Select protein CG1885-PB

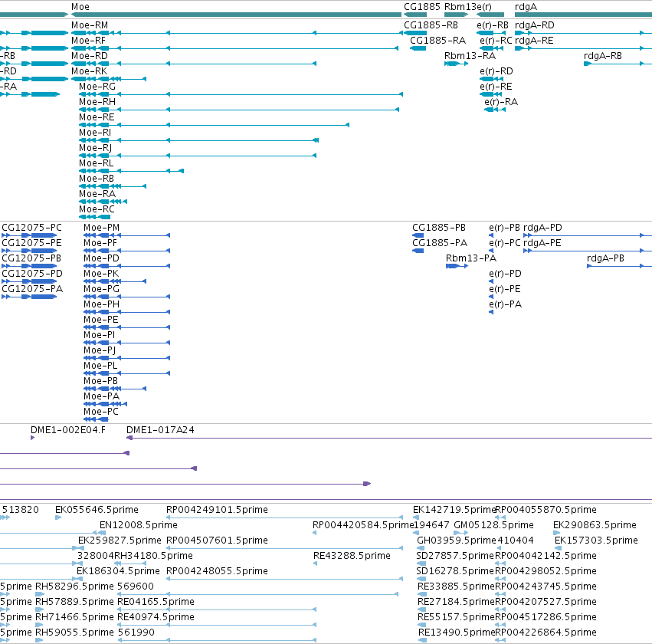click(x=439, y=228)
